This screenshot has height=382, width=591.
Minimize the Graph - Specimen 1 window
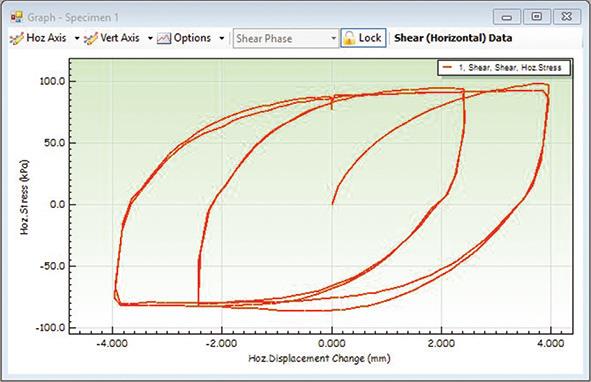pyautogui.click(x=507, y=17)
